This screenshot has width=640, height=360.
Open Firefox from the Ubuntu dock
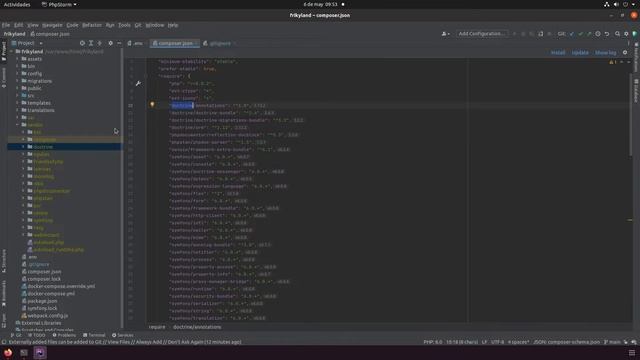pyautogui.click(x=8, y=353)
